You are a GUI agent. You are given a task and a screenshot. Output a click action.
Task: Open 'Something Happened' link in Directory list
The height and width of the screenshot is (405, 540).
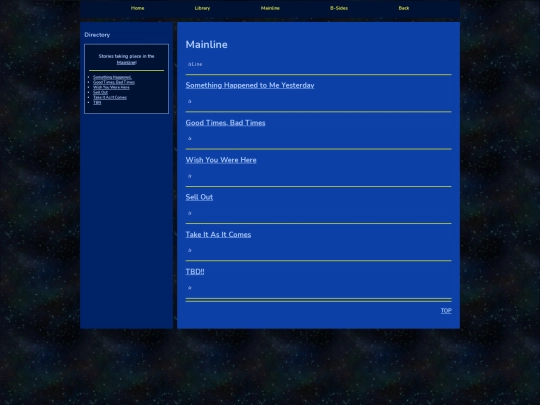coord(112,77)
